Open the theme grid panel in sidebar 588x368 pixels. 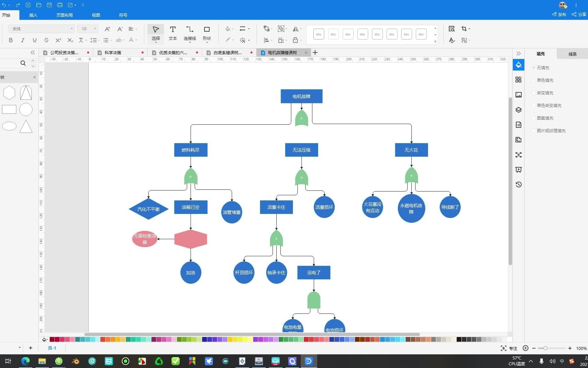click(518, 79)
